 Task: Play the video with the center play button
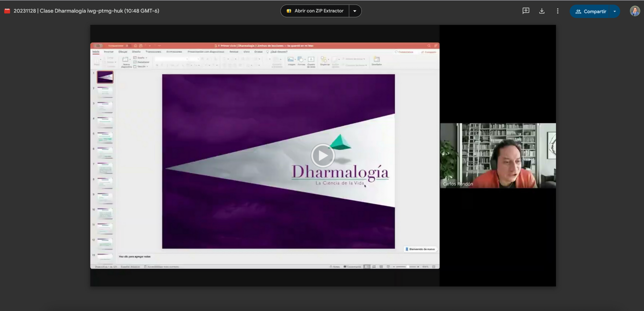click(322, 155)
